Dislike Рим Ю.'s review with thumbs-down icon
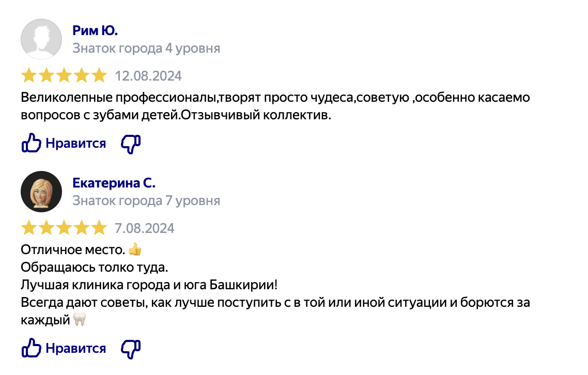This screenshot has height=375, width=588. (130, 144)
